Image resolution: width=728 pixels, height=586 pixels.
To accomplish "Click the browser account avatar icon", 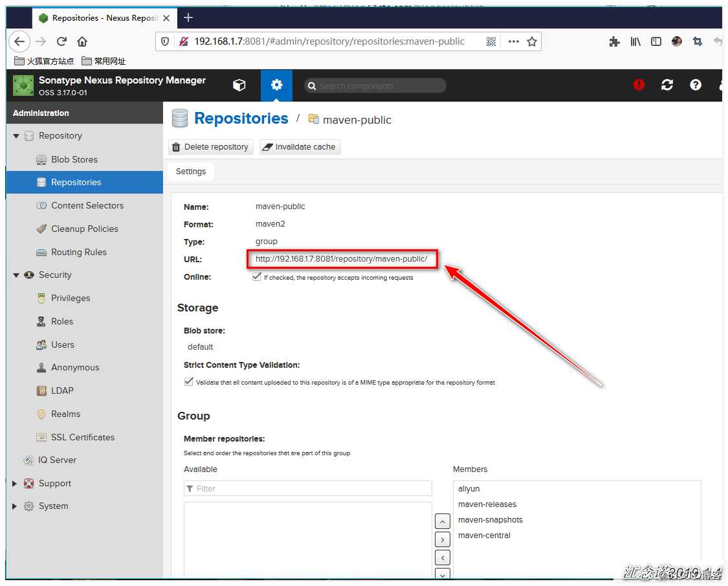I will pyautogui.click(x=677, y=41).
